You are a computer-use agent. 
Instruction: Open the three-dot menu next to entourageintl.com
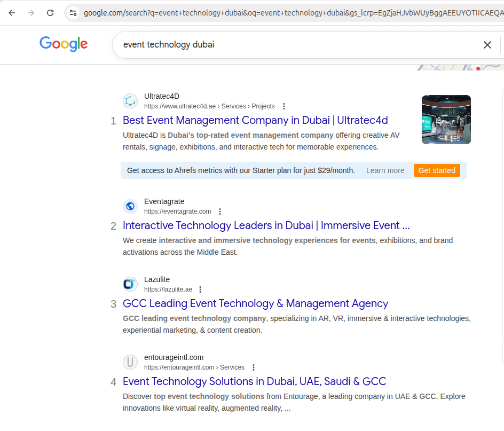coord(253,367)
